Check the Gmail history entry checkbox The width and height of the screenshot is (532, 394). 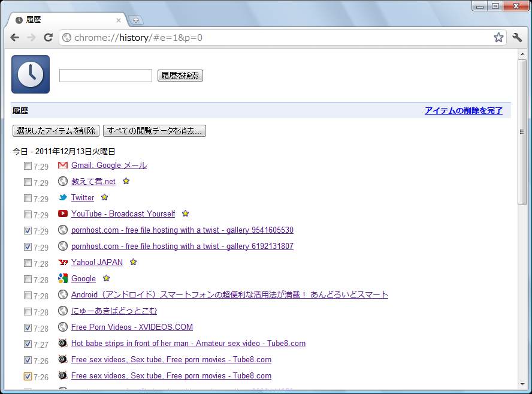pyautogui.click(x=28, y=166)
